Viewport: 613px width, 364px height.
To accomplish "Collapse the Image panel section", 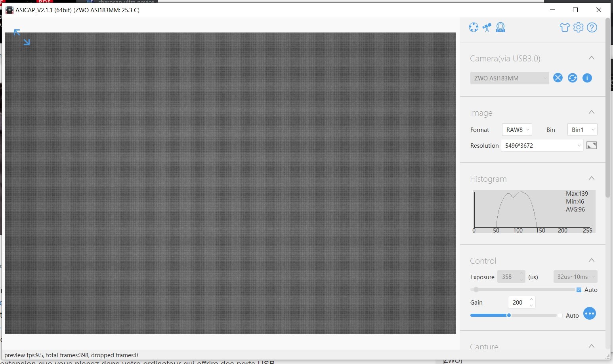I will coord(592,112).
